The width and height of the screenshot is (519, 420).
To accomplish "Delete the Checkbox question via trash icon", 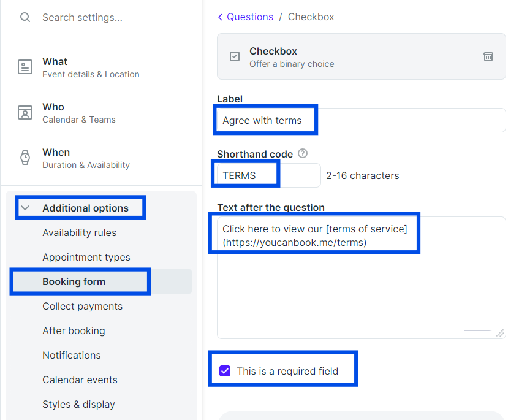I will tap(488, 56).
